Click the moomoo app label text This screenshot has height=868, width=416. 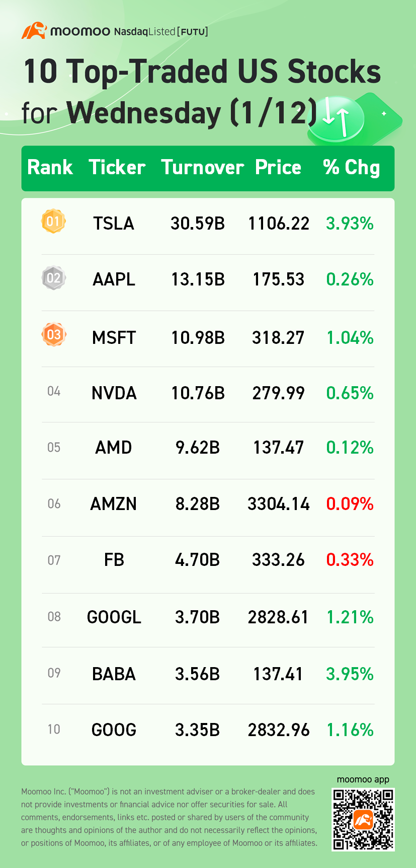tap(363, 779)
